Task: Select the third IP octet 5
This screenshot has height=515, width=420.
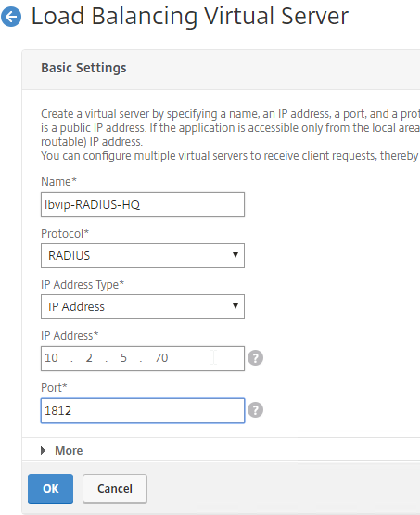Action: point(123,358)
